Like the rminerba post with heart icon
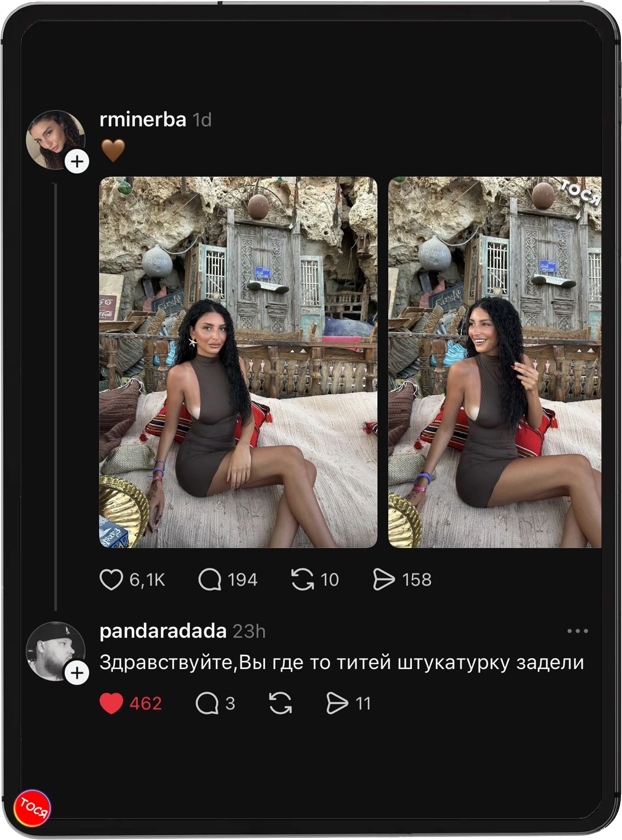 [111, 579]
